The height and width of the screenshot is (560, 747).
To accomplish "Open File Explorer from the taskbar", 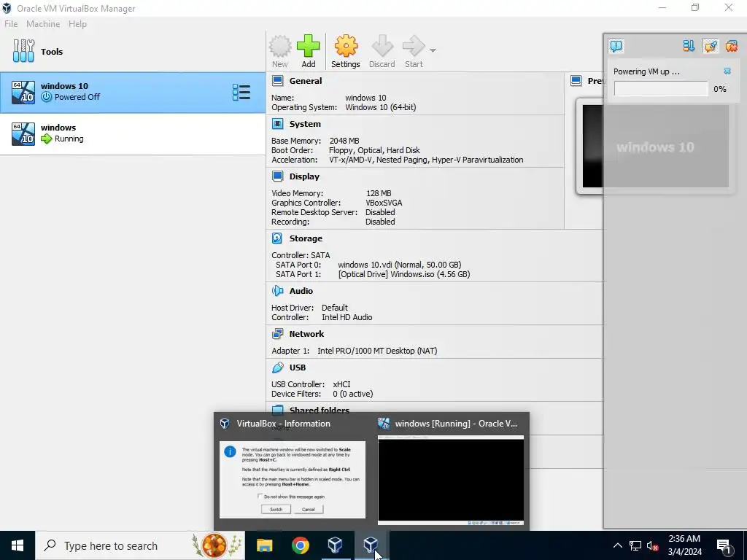I will point(264,545).
